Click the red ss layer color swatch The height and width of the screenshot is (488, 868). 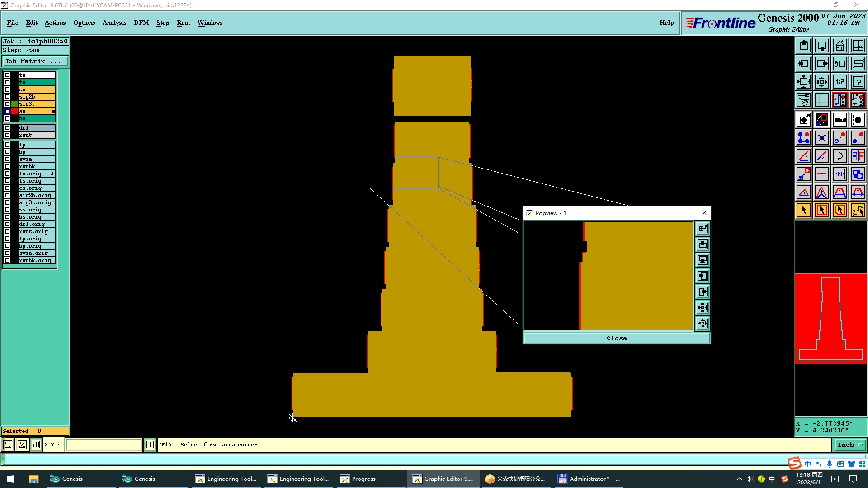click(14, 111)
